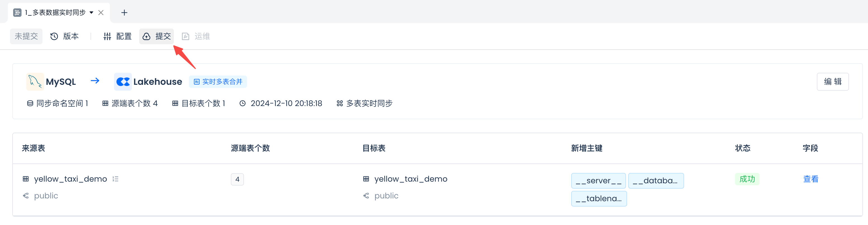
Task: Open 查看 link in 字段 column
Action: pyautogui.click(x=810, y=179)
